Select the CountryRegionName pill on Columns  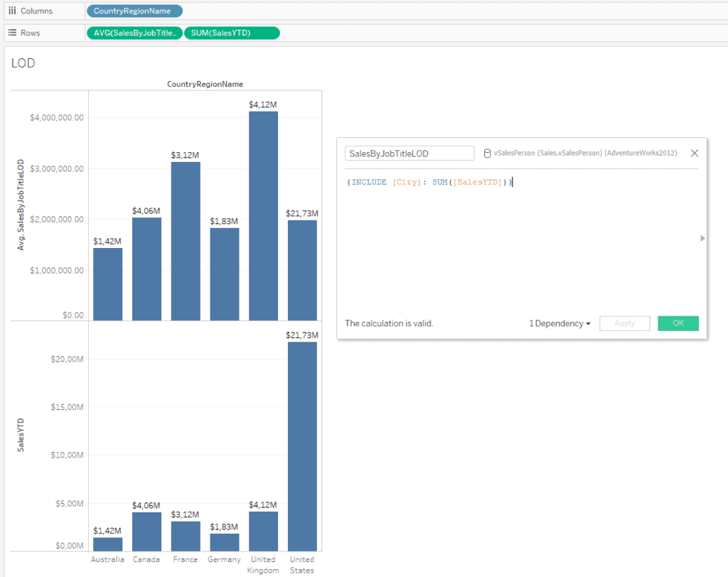point(134,11)
